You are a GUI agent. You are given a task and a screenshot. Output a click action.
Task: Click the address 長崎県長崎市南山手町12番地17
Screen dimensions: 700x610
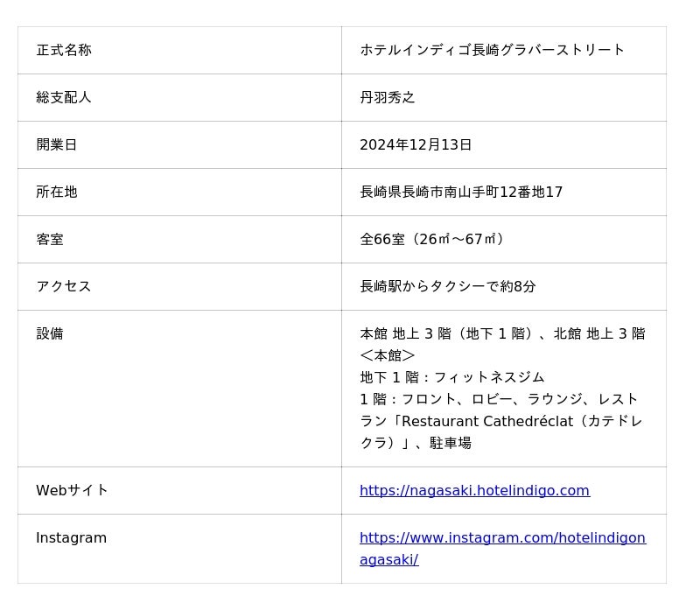click(x=461, y=193)
